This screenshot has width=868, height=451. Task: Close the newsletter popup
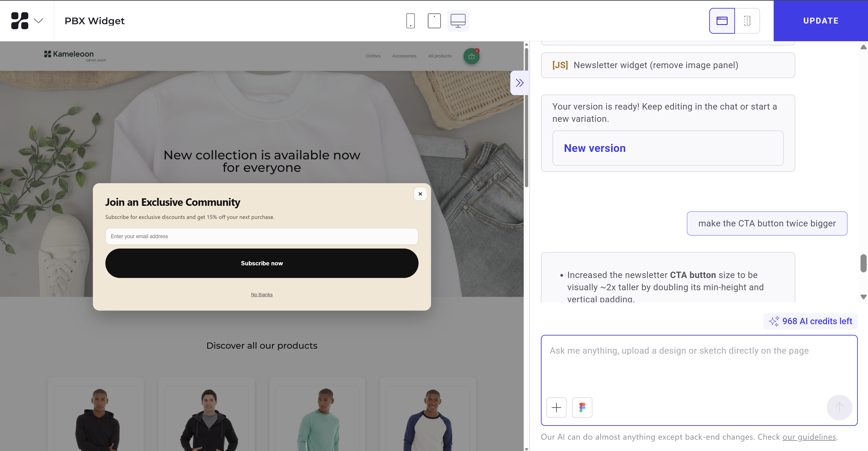(420, 194)
